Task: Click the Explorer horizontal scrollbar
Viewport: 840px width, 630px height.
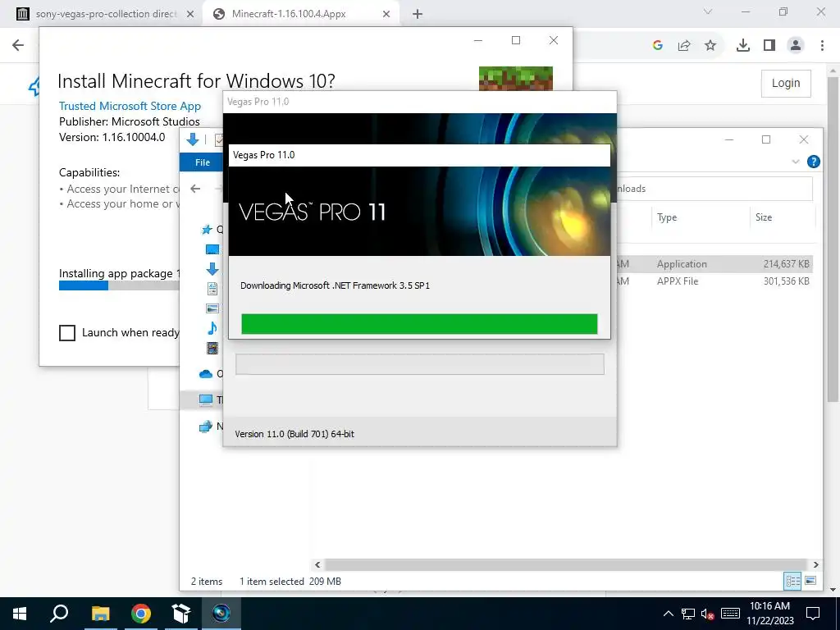Action: [566, 564]
